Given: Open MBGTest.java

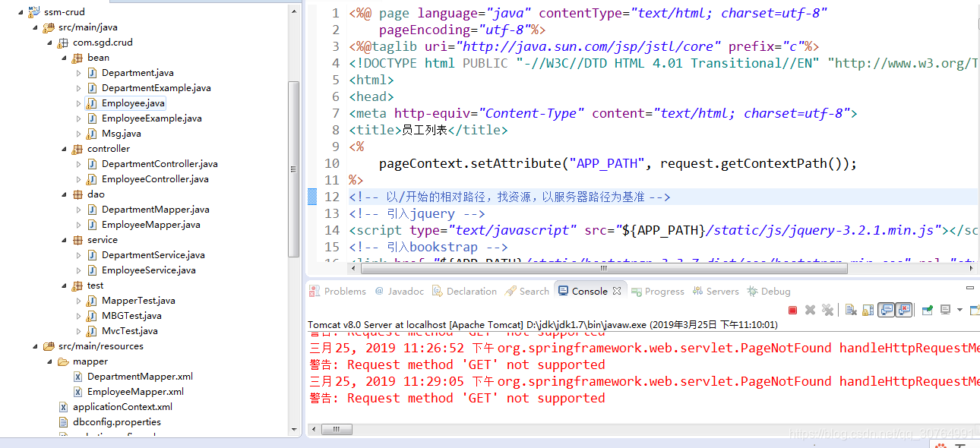Looking at the screenshot, I should (x=131, y=316).
